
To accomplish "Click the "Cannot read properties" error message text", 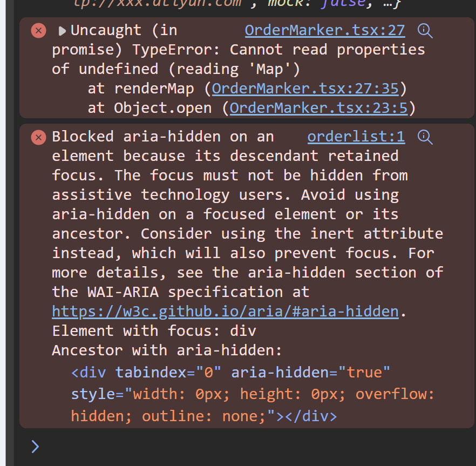I will [327, 50].
